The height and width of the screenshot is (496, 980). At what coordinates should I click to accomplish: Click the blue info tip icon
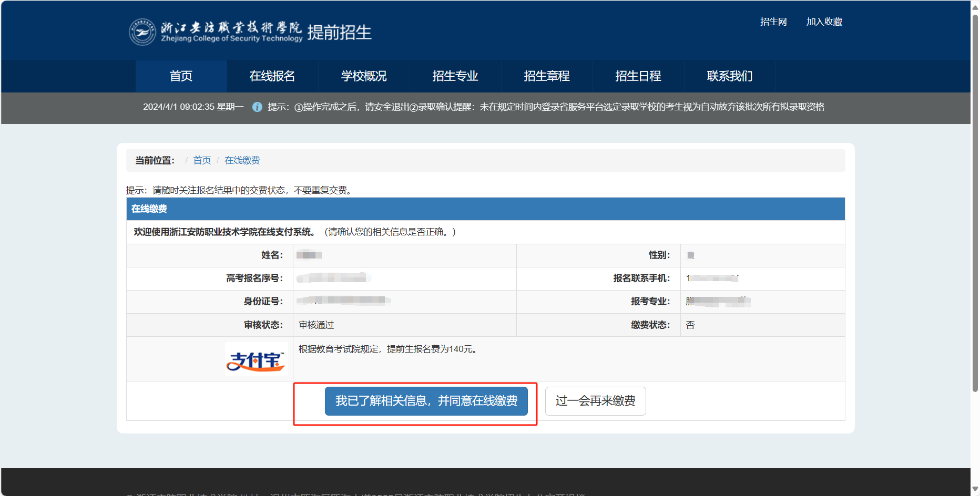257,107
